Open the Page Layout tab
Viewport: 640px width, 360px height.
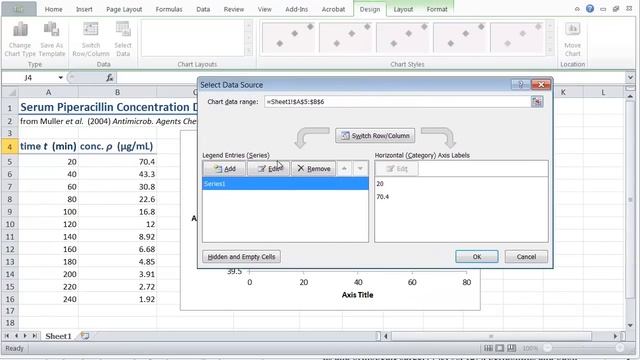click(x=124, y=9)
